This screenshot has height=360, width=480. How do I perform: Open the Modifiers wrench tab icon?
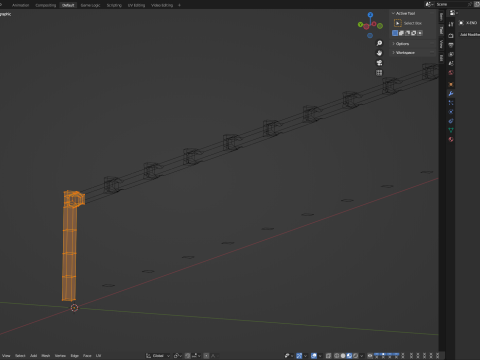(451, 94)
